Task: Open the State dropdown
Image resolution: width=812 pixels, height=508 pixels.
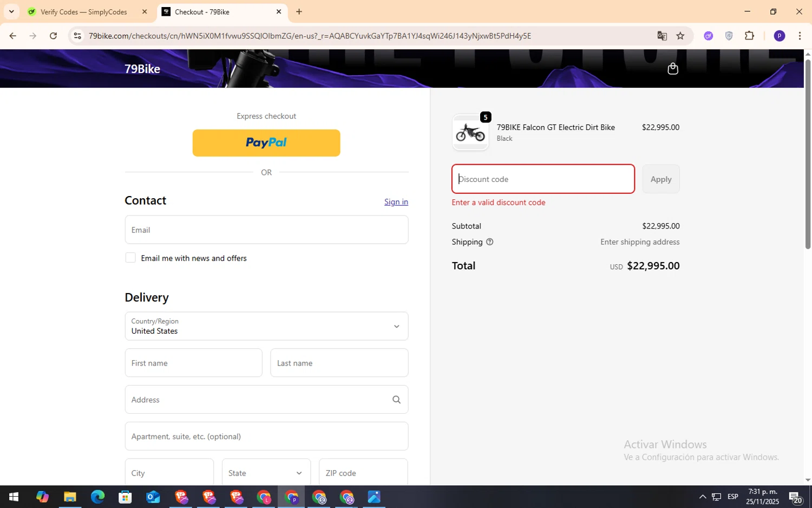Action: tap(266, 473)
